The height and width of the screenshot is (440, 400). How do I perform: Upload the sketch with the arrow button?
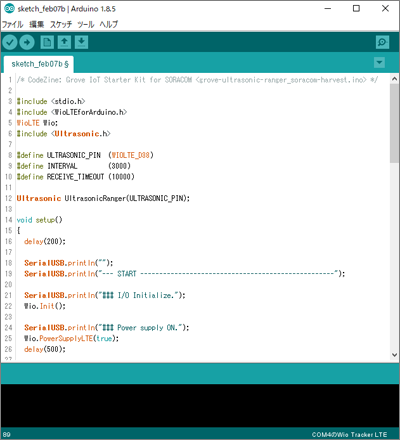(x=27, y=42)
